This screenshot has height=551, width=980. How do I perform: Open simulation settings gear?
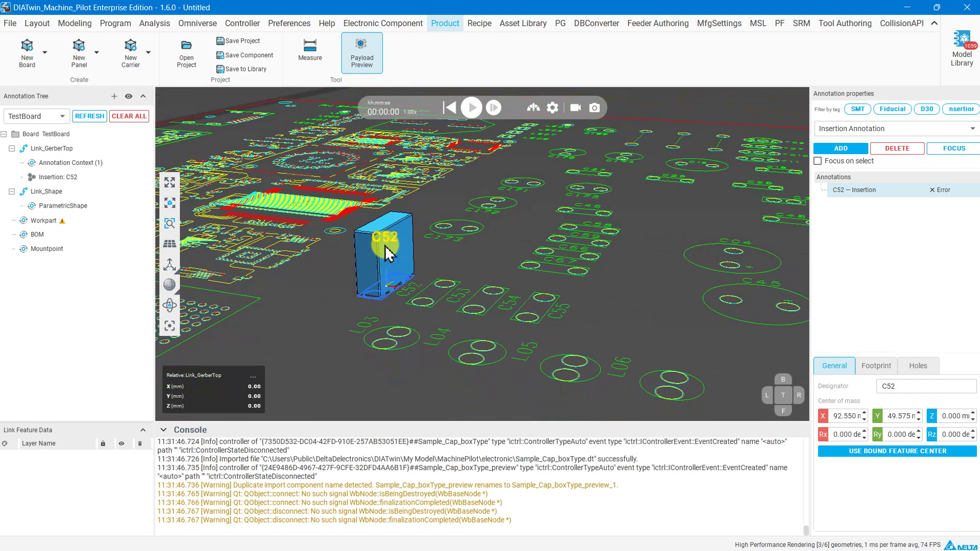tap(553, 108)
